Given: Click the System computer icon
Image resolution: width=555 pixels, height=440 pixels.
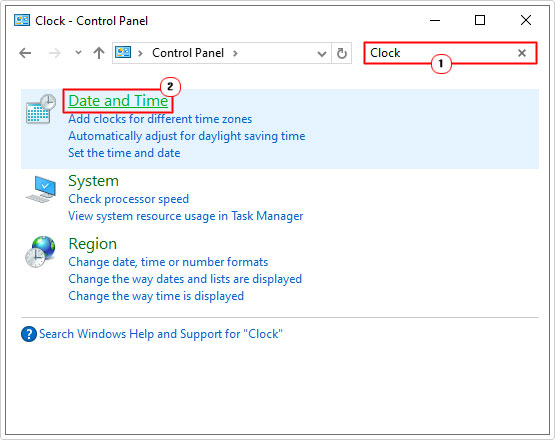Looking at the screenshot, I should point(41,189).
